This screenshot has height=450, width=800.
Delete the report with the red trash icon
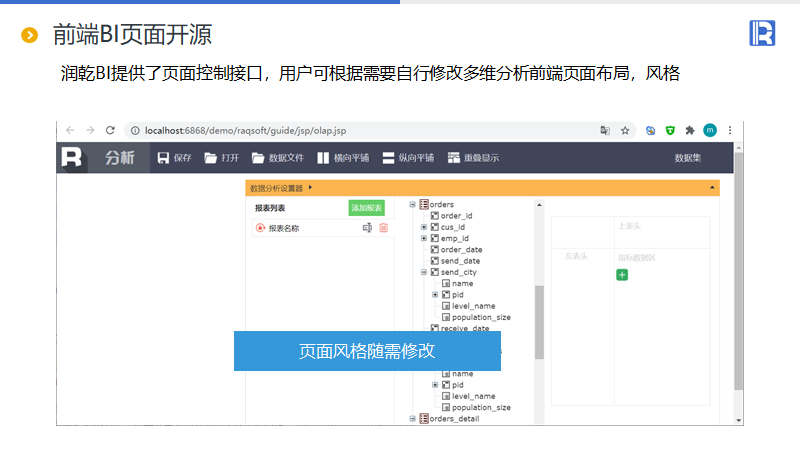tap(384, 228)
